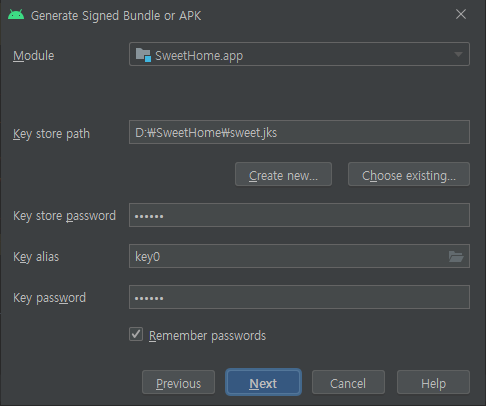Click the Remember passwords label text
Viewport: 486px width, 406px height.
[x=207, y=336]
